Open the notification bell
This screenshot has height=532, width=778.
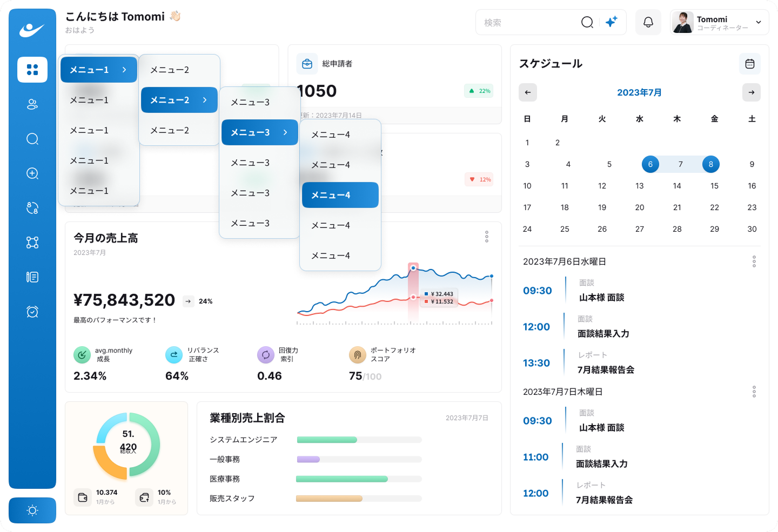648,22
